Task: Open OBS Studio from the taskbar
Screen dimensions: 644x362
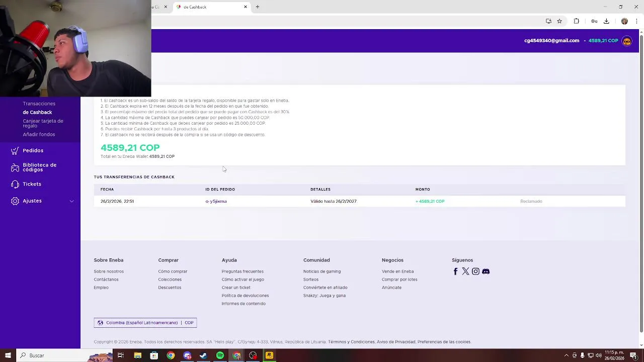Action: click(253, 355)
